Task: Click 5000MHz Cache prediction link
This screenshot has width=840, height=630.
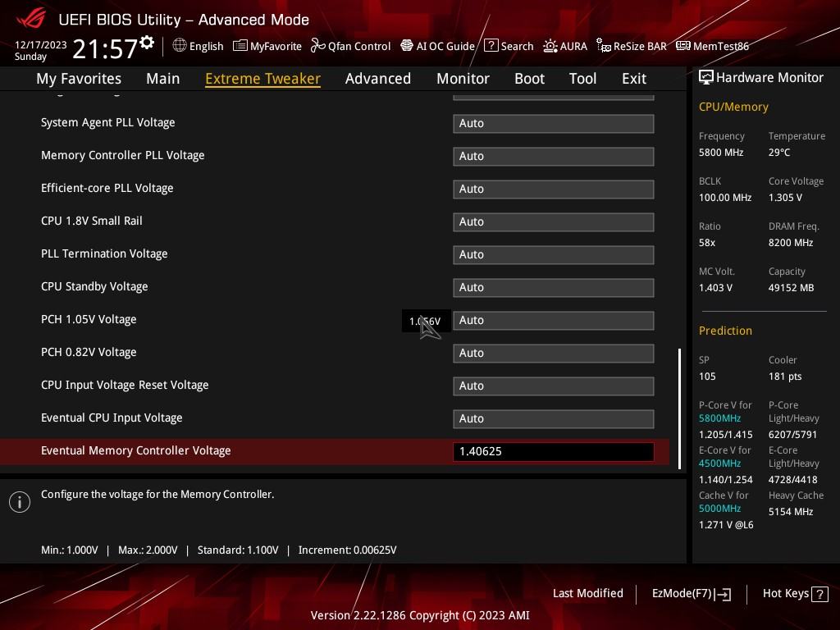Action: 719,509
